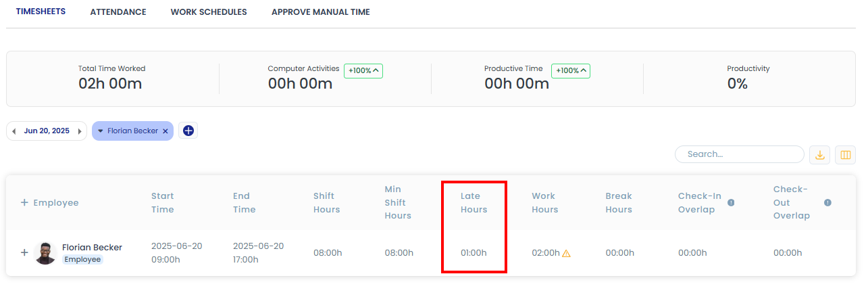Expand the Computer Activities +100% badge

coord(363,70)
